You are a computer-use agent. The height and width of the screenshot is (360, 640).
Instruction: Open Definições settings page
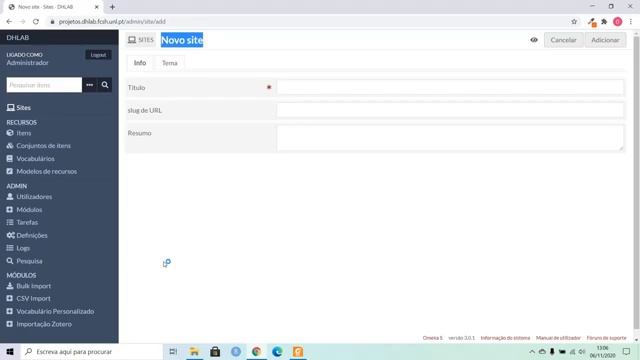27,235
